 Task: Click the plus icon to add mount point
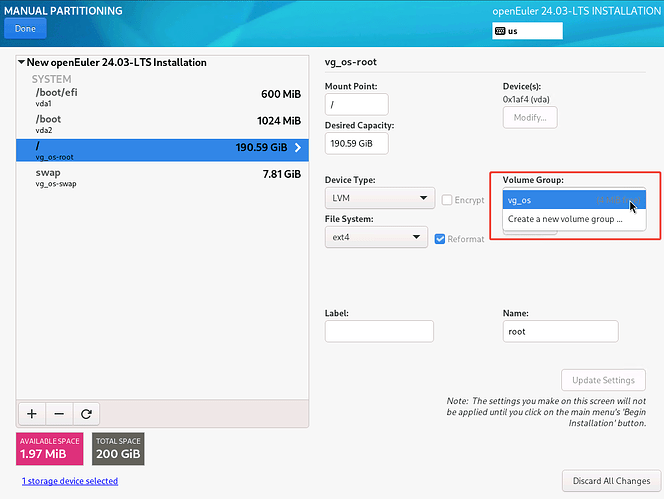pos(31,413)
